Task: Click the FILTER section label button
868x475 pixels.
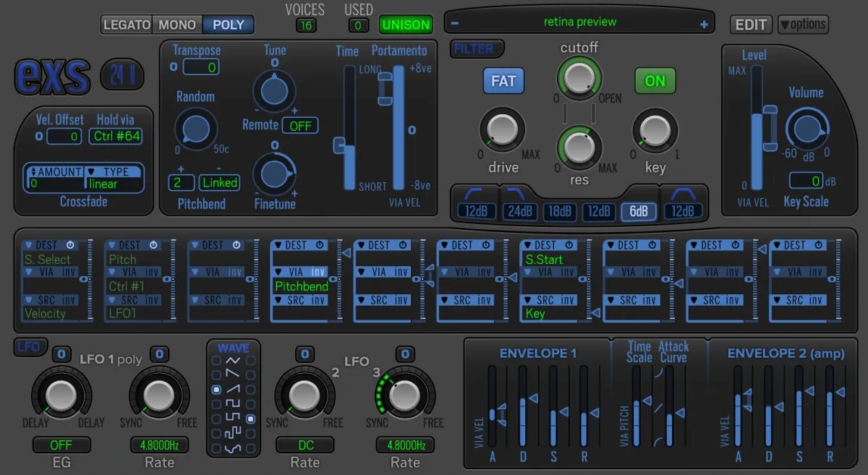Action: 477,49
